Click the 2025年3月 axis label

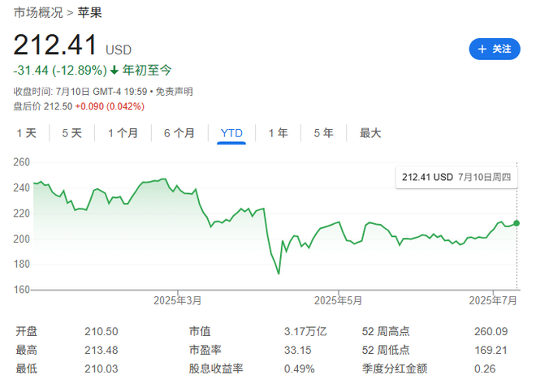tap(178, 300)
